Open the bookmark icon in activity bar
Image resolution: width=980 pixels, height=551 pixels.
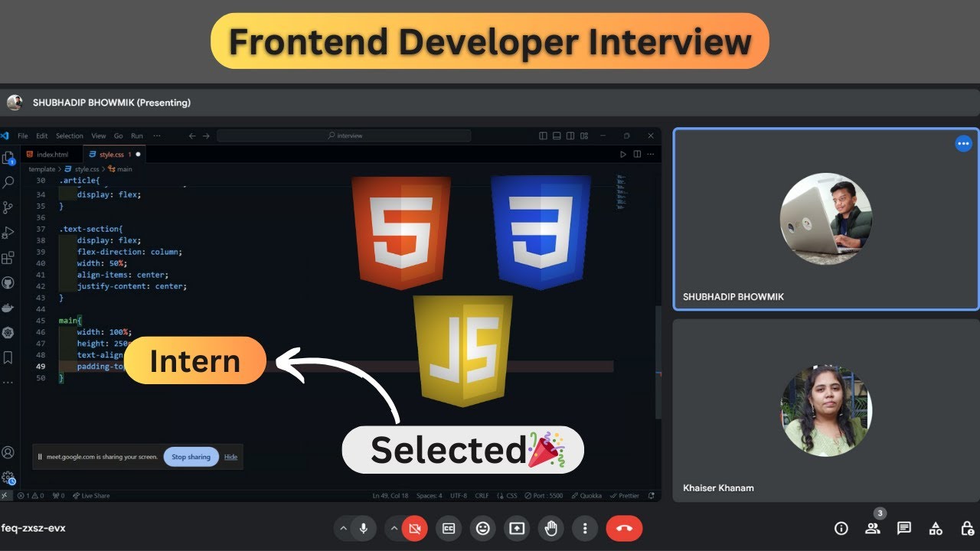click(8, 357)
